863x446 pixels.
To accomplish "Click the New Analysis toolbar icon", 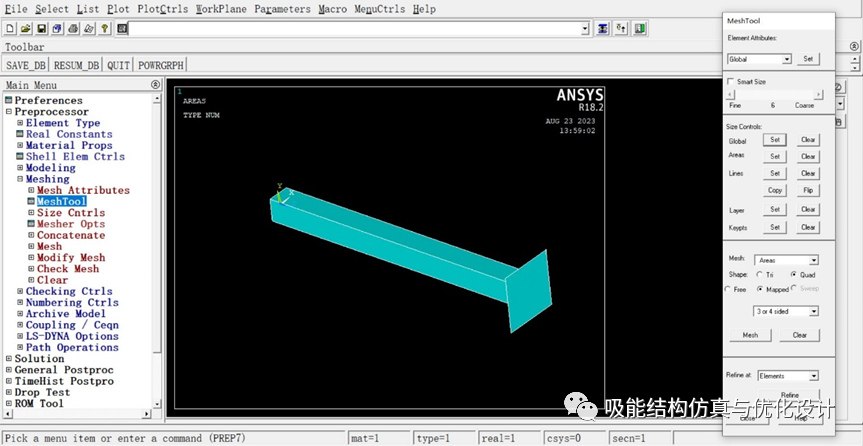I will [x=10, y=29].
